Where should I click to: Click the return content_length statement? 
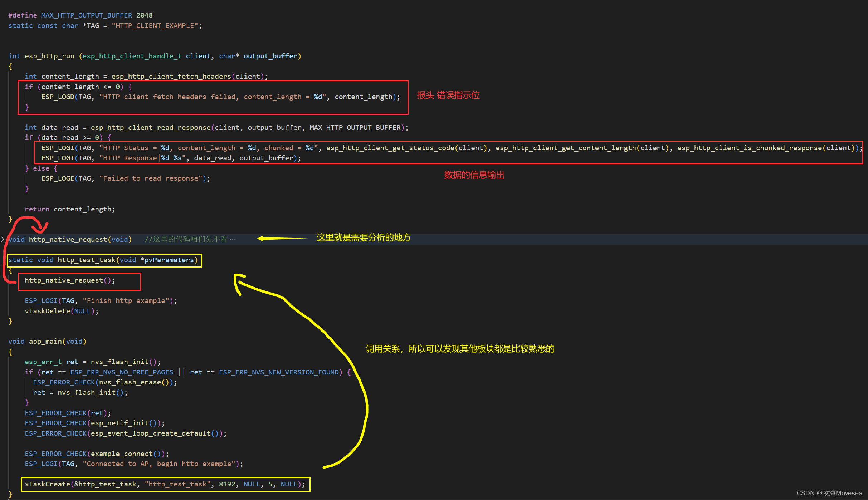70,209
